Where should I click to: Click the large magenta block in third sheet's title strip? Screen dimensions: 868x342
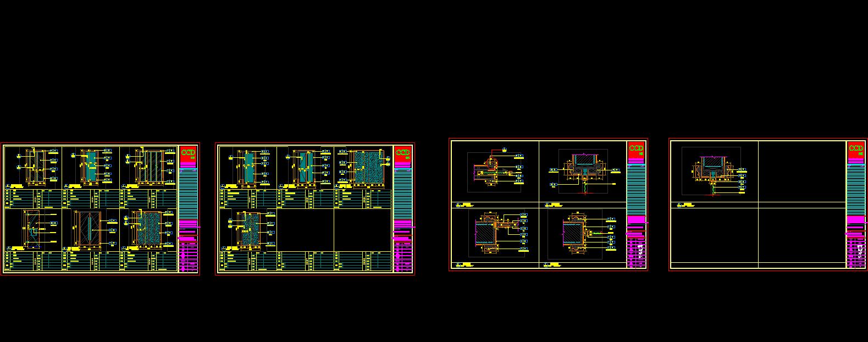636,219
